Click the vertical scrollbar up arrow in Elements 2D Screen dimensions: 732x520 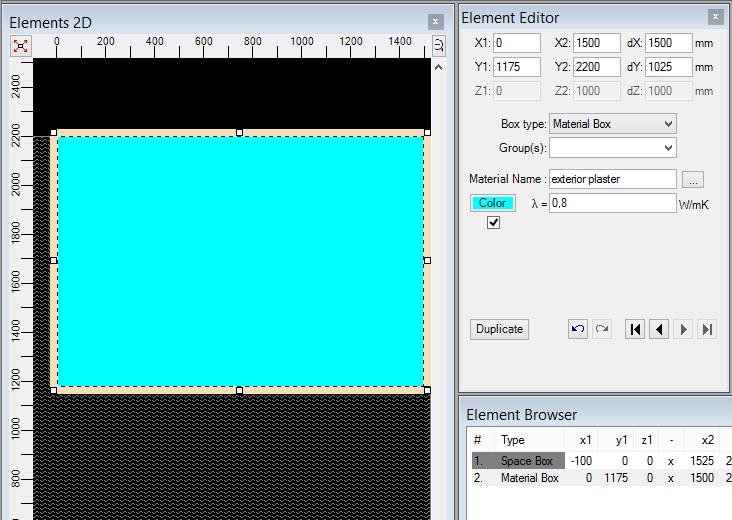click(x=438, y=67)
